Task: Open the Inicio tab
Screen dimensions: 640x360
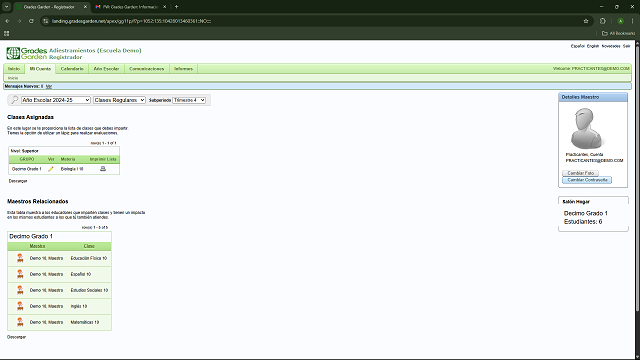Action: click(x=14, y=69)
